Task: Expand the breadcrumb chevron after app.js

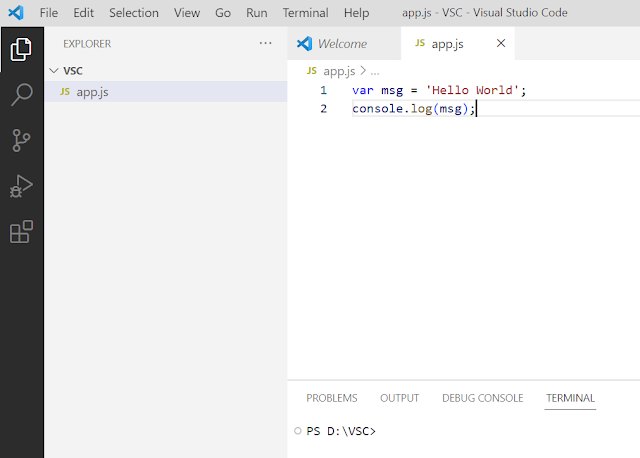Action: (x=363, y=71)
